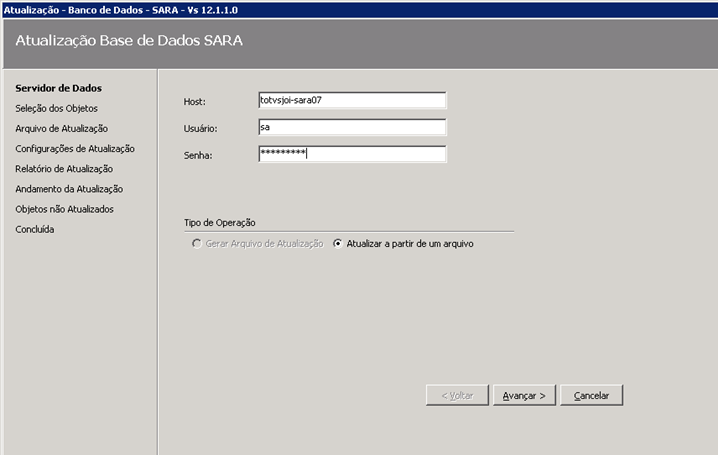Go to 'Arquivo de Atualização' step
The image size is (718, 455).
[61, 129]
